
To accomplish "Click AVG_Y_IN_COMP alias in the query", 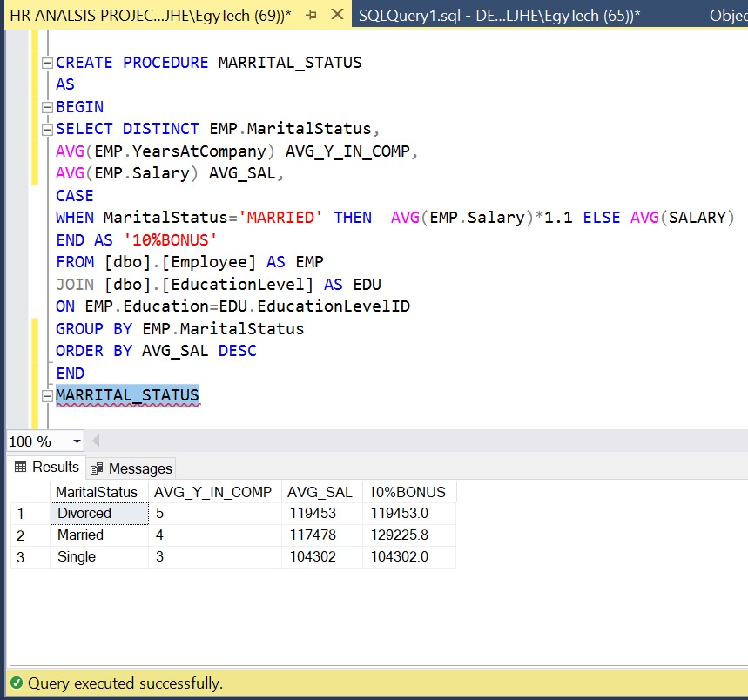I will [347, 151].
